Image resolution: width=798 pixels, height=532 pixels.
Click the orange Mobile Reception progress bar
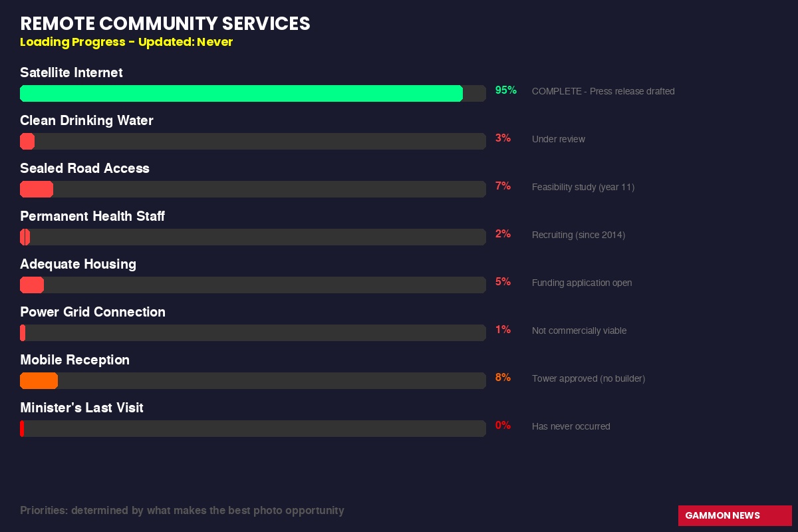pos(39,381)
